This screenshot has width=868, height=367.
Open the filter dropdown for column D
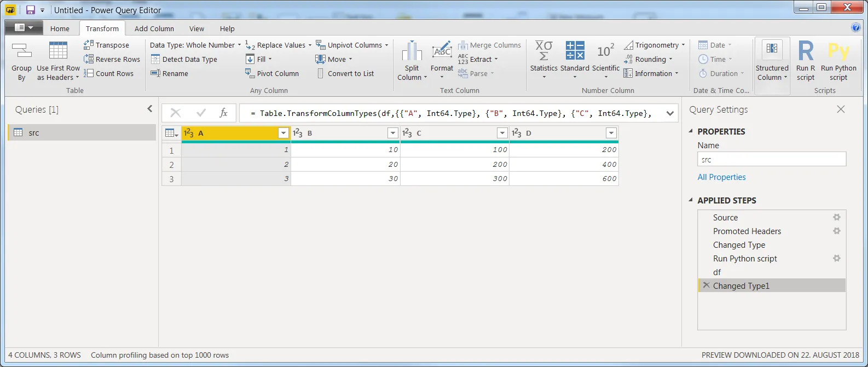(611, 133)
